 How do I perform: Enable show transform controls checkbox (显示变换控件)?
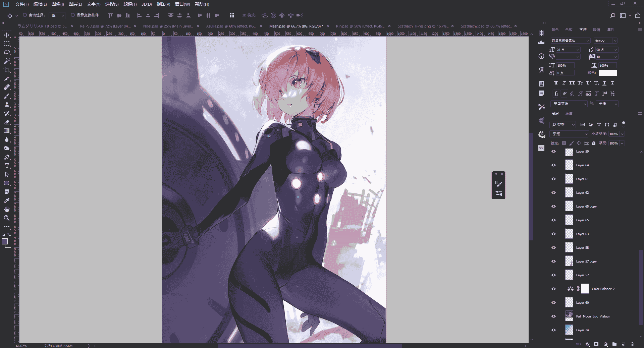(73, 15)
